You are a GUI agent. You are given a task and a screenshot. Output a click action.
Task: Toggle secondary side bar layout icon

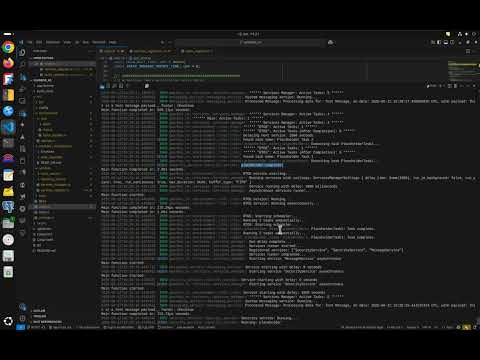tap(452, 42)
